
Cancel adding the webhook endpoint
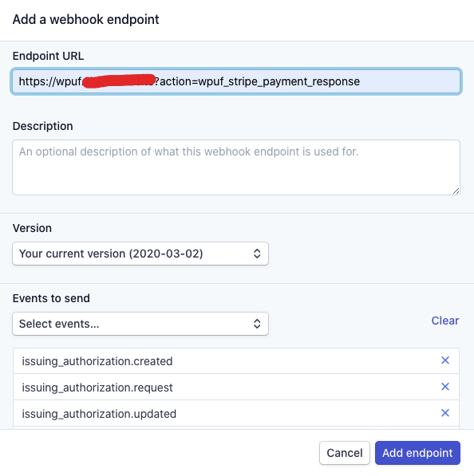345,453
